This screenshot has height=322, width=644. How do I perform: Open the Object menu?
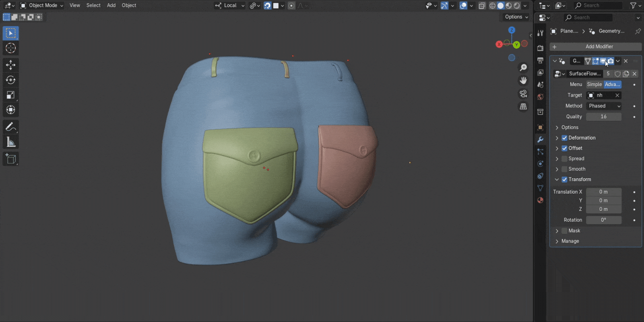tap(129, 6)
